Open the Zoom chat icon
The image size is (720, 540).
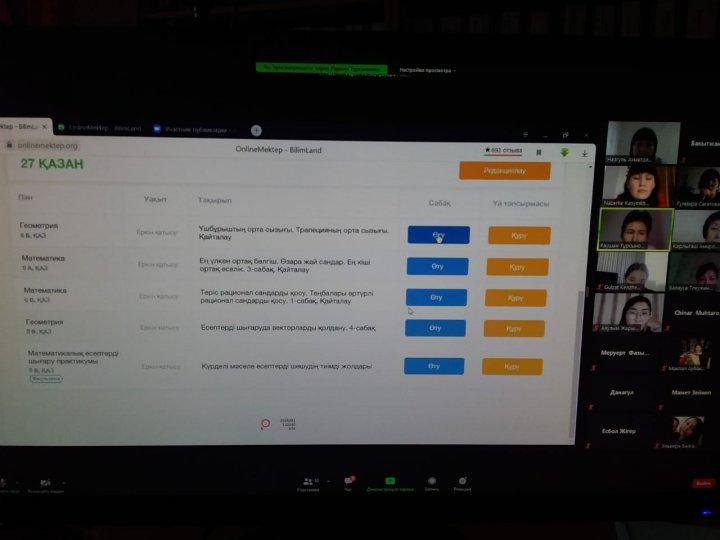349,481
